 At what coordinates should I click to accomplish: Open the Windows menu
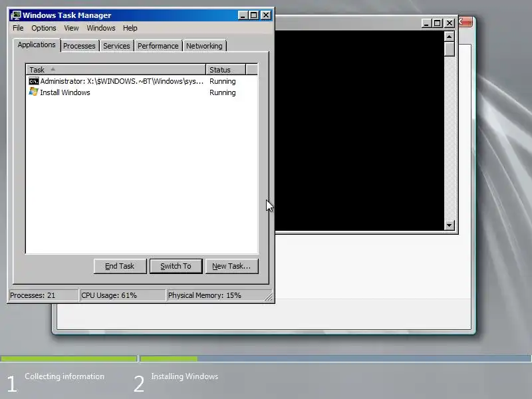coord(101,28)
